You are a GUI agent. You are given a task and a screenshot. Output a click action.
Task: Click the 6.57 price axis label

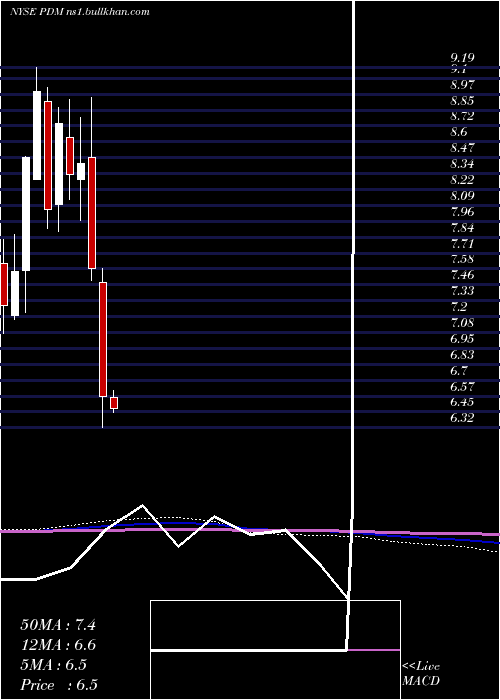click(462, 386)
